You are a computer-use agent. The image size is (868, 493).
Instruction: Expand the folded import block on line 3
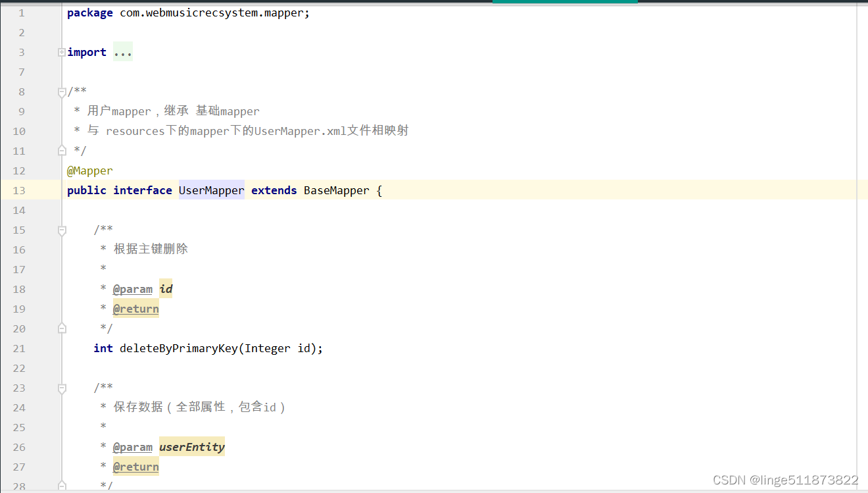pos(61,52)
